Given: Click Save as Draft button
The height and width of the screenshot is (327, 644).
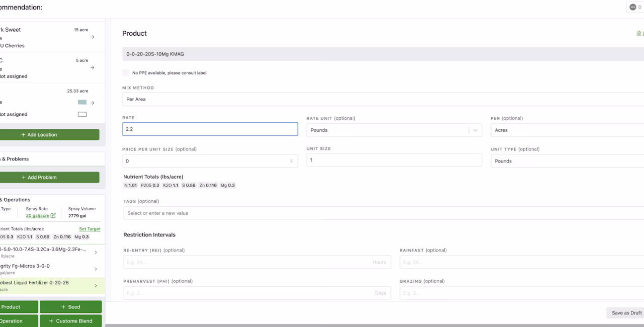Looking at the screenshot, I should tap(626, 313).
